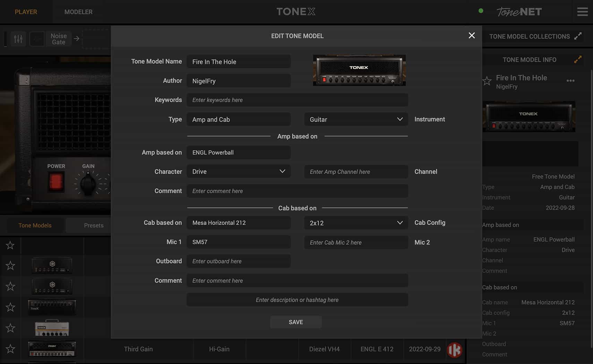Select the Presets tab

pyautogui.click(x=94, y=225)
